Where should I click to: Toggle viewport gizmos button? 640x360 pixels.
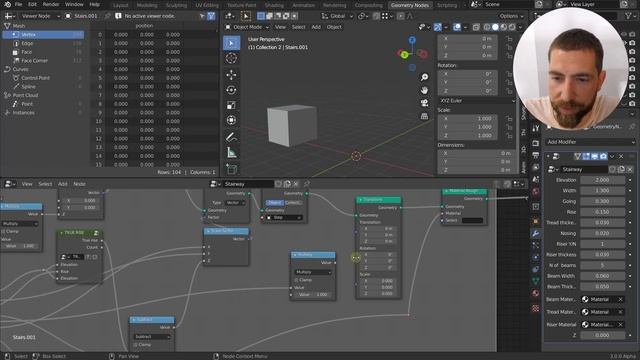coord(438,27)
